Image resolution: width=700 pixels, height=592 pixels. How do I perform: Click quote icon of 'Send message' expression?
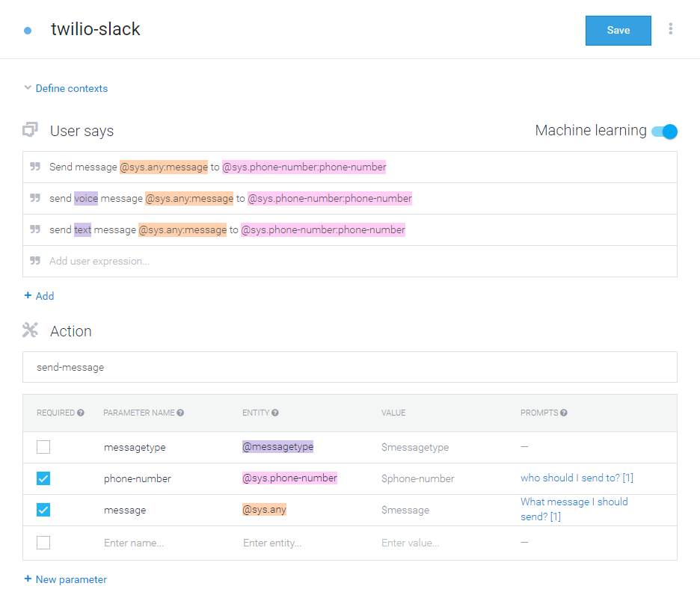point(35,167)
